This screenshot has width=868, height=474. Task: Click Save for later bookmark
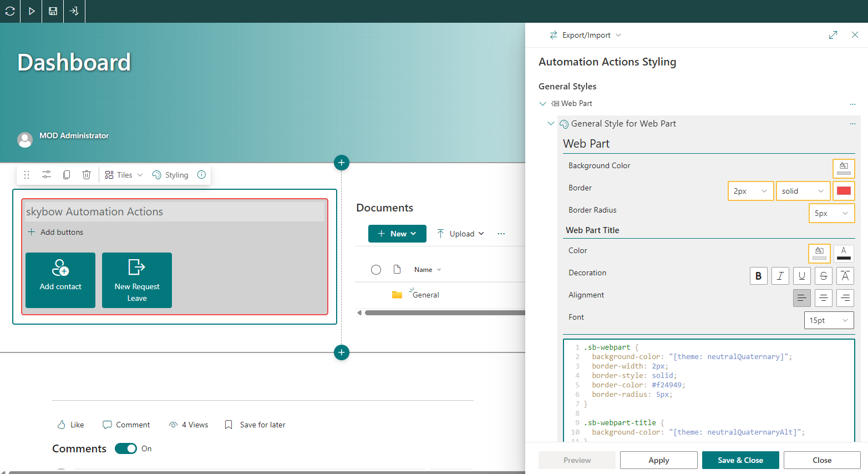click(x=255, y=425)
